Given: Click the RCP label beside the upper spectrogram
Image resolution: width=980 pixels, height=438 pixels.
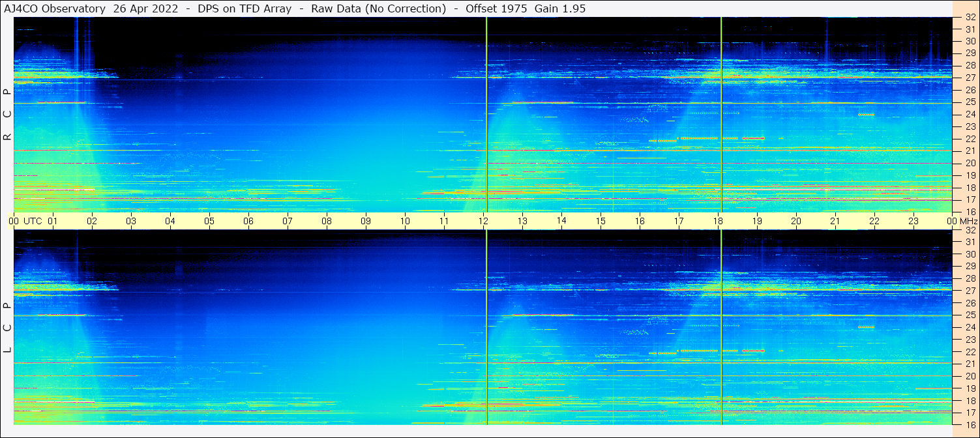Looking at the screenshot, I should 7,115.
